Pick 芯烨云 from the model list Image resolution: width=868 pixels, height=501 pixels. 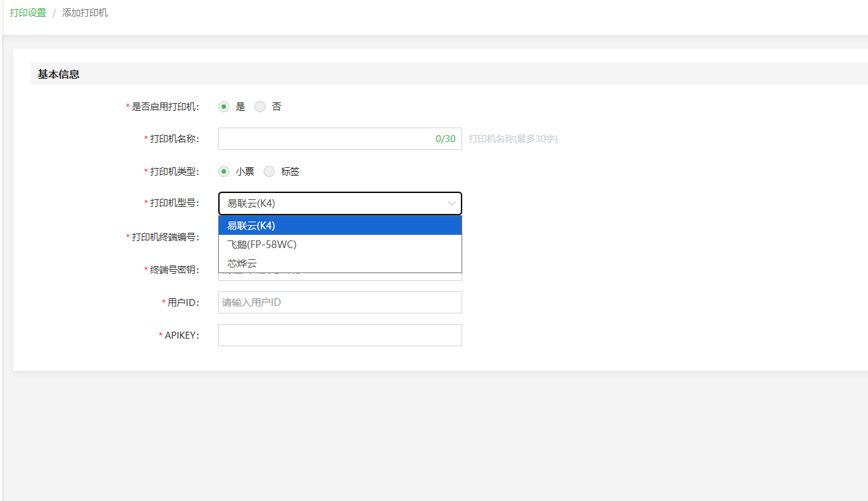pos(340,263)
